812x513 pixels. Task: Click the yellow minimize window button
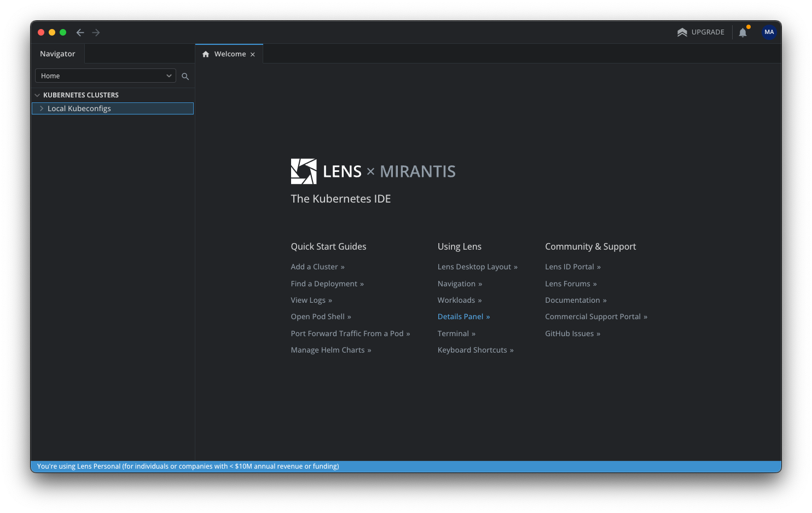click(x=52, y=32)
